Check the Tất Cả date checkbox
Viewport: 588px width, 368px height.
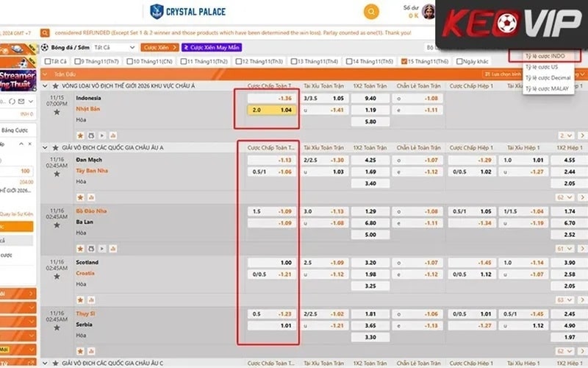tap(48, 61)
